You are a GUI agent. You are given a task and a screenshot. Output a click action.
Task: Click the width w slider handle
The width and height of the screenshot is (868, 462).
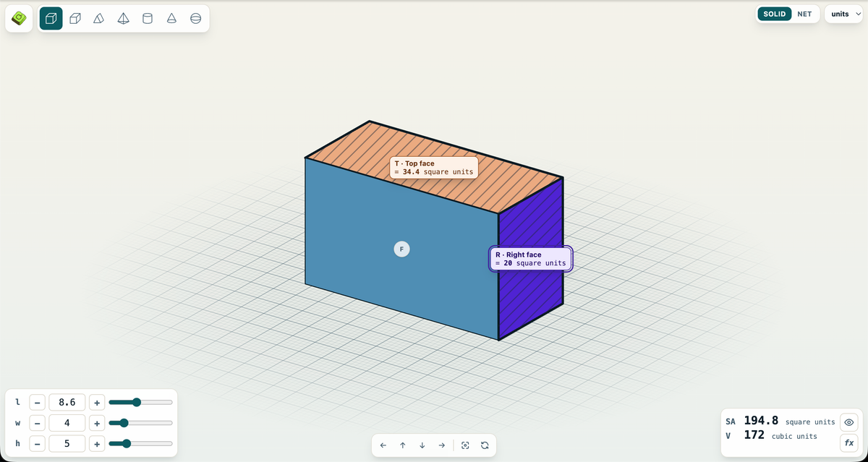click(x=124, y=423)
